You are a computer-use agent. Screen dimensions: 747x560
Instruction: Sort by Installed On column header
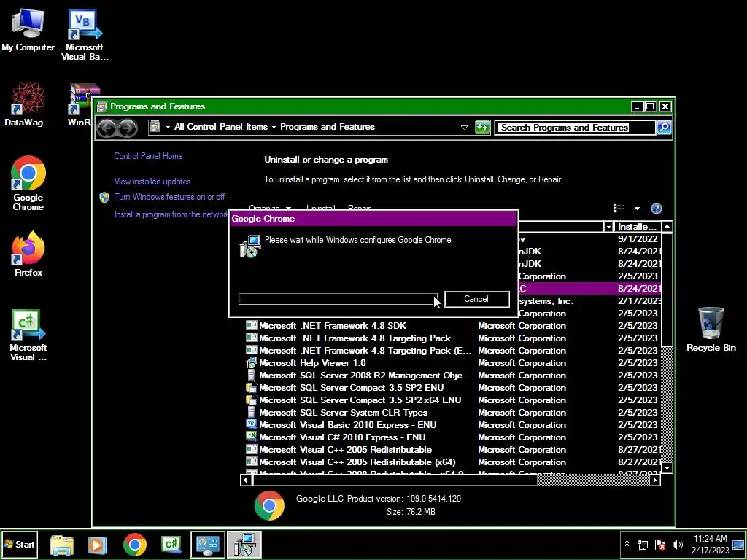(638, 227)
